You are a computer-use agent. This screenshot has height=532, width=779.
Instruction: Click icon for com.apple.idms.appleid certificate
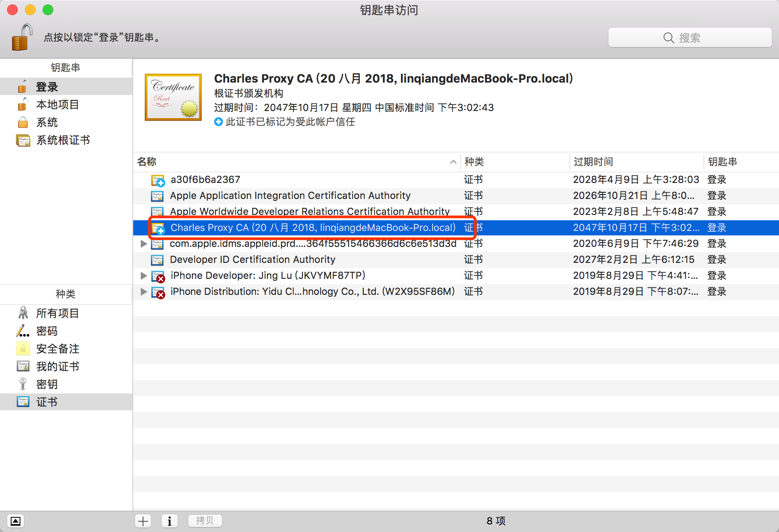[x=157, y=244]
